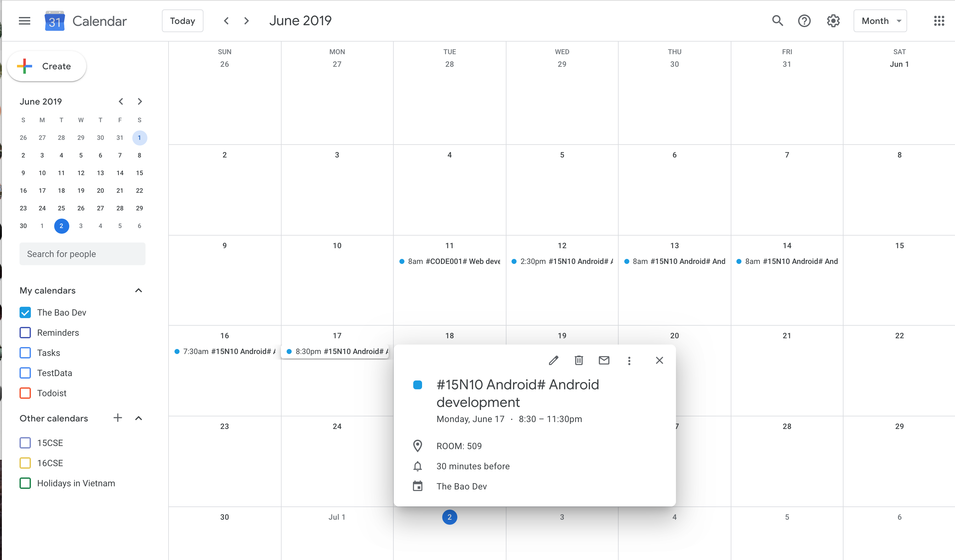Open the Google apps grid icon

point(939,21)
